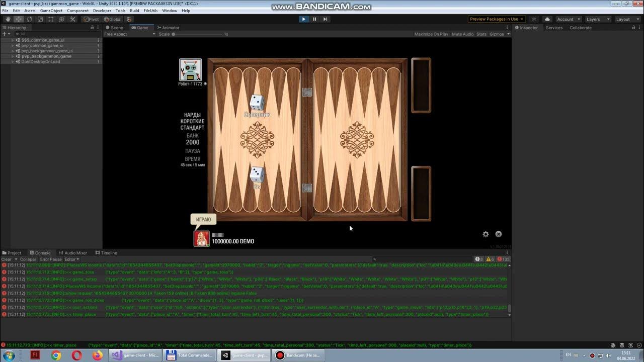Switch to the Timeline tab
This screenshot has height=362, width=644.
[x=106, y=253]
